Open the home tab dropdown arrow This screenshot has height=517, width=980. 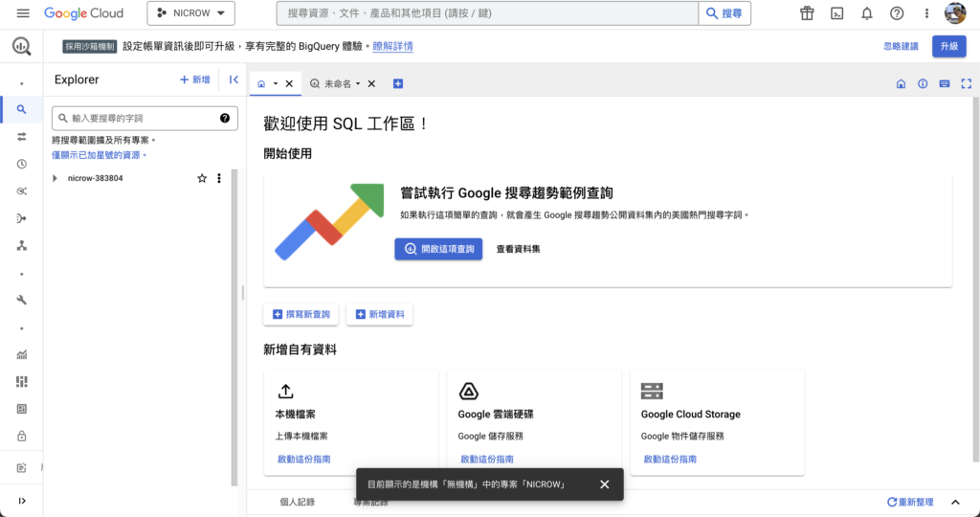point(275,83)
